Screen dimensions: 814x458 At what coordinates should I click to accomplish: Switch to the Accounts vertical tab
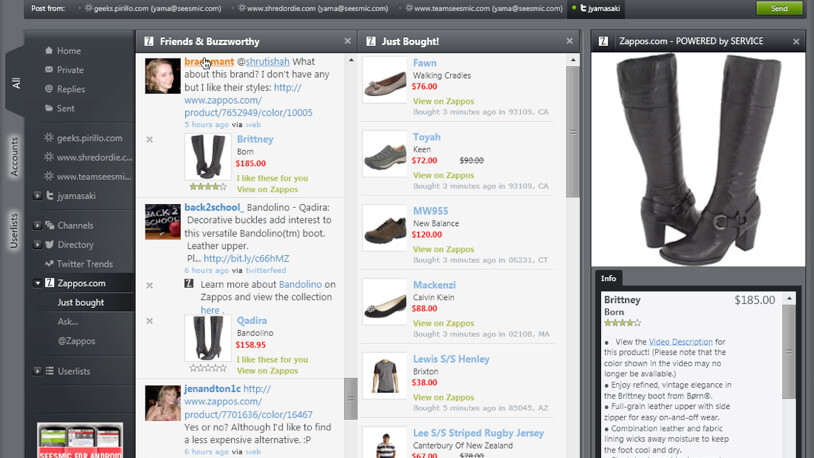click(14, 157)
